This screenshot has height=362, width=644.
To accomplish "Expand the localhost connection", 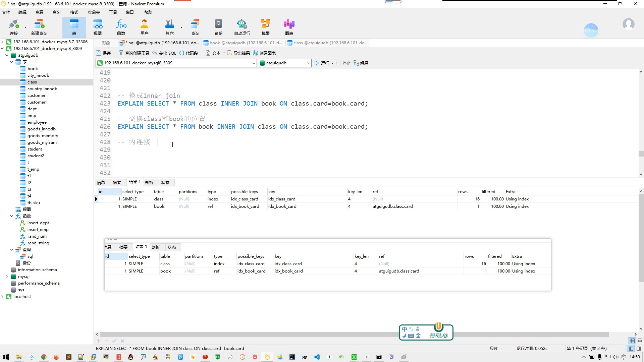I will pos(2,297).
